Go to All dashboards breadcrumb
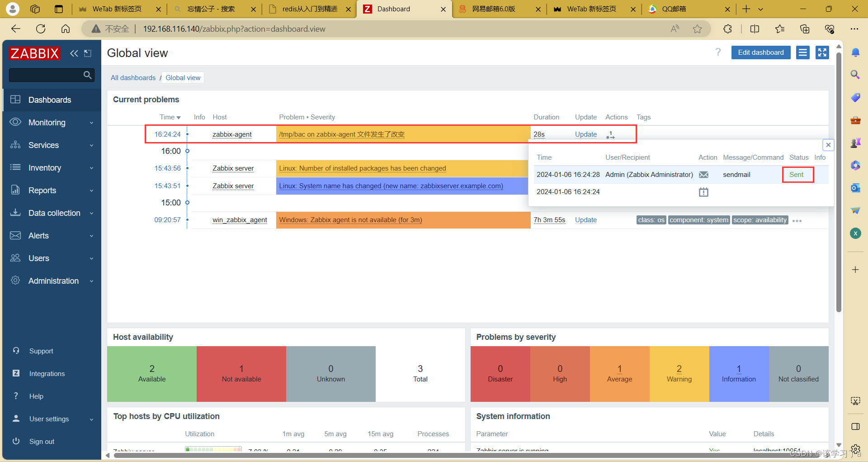This screenshot has width=868, height=462. 133,78
